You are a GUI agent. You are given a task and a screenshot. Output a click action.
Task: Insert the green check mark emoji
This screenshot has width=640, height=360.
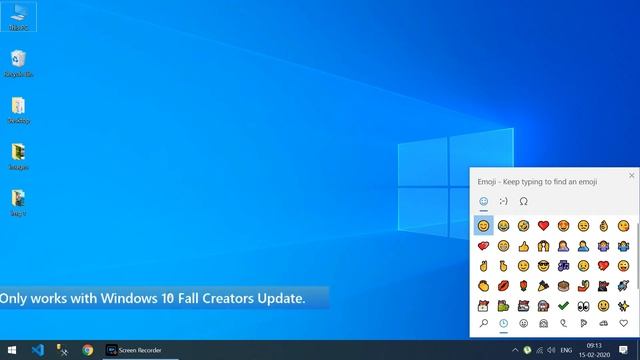click(563, 306)
